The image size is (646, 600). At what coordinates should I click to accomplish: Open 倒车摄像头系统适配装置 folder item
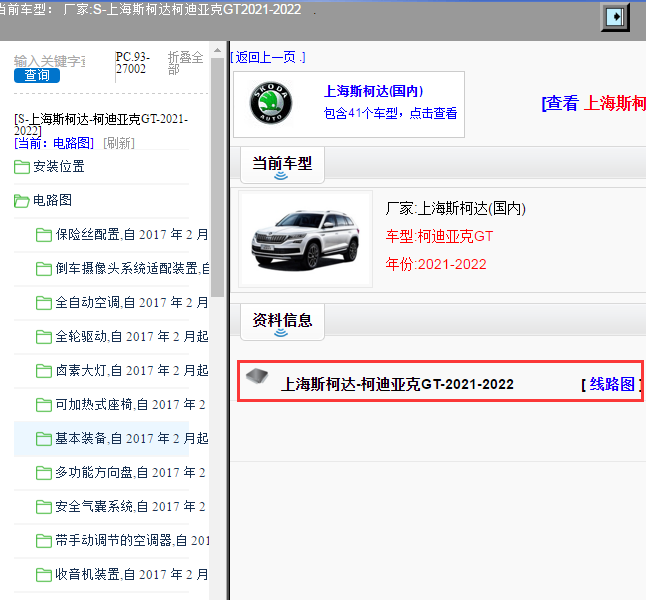[x=132, y=269]
